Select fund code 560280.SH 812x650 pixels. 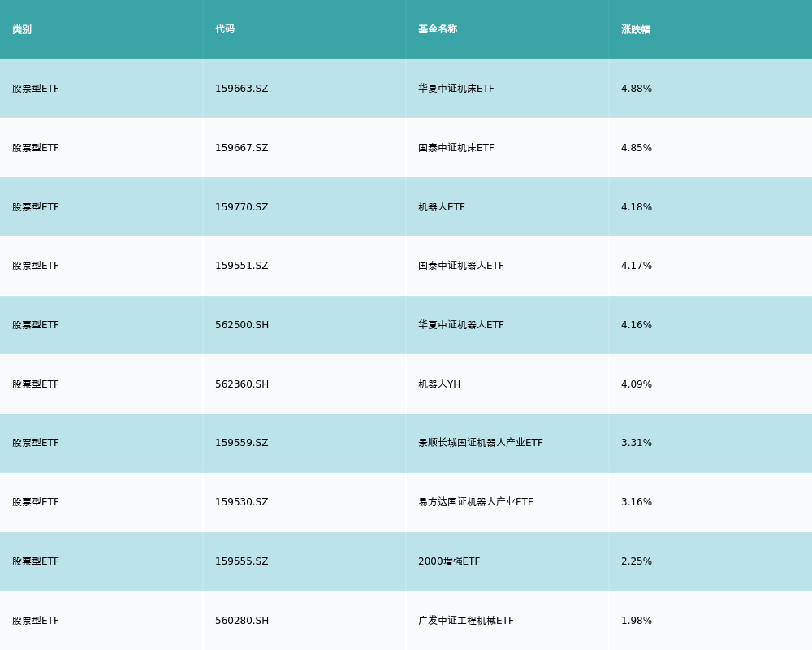tap(241, 621)
